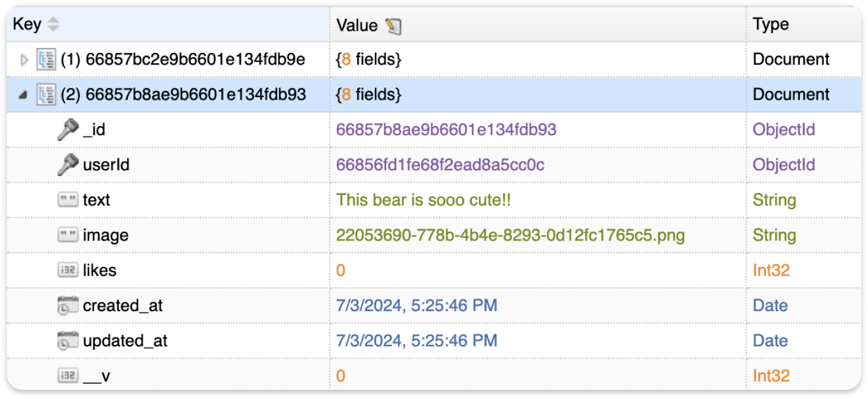Click the key icon beside userId
Image resolution: width=868 pixels, height=399 pixels.
pos(68,165)
